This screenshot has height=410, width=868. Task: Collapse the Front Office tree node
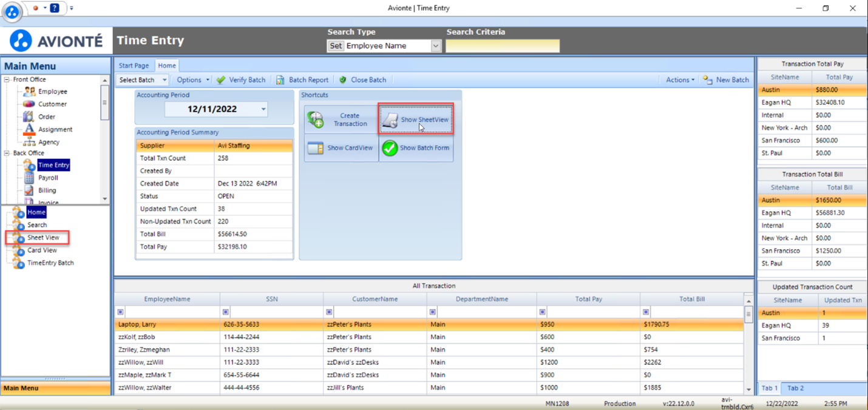click(x=7, y=79)
